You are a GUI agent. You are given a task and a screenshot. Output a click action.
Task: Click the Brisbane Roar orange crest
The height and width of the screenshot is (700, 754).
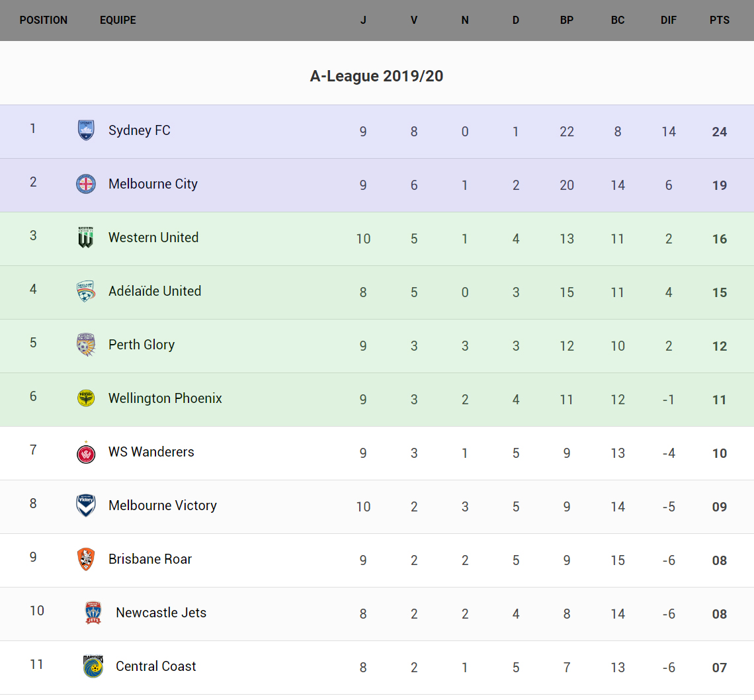(x=86, y=559)
